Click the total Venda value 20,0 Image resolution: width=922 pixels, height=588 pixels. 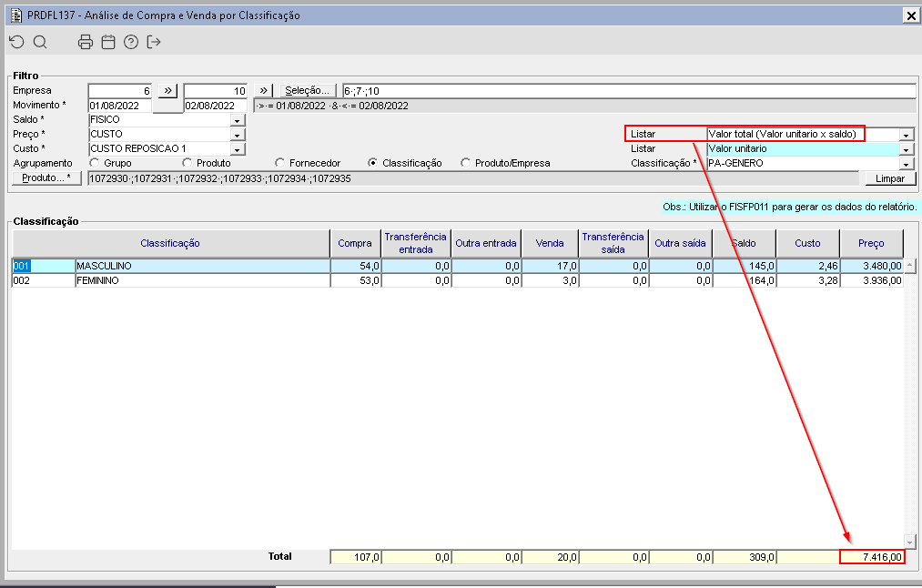coord(550,557)
